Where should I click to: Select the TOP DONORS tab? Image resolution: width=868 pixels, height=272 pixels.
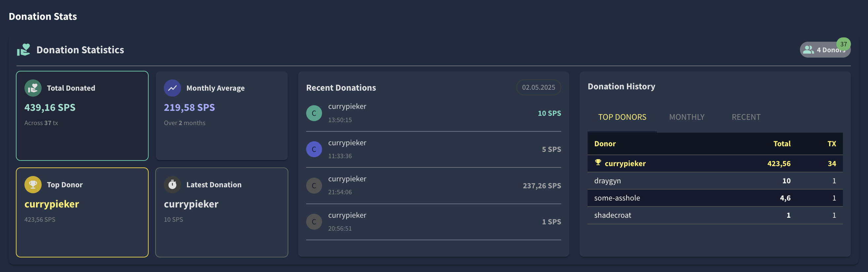point(622,117)
